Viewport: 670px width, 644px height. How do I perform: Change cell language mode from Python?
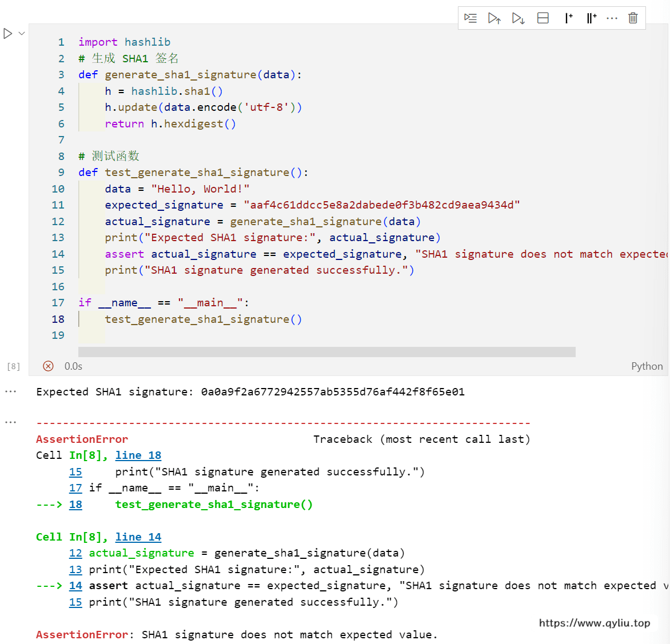click(647, 366)
